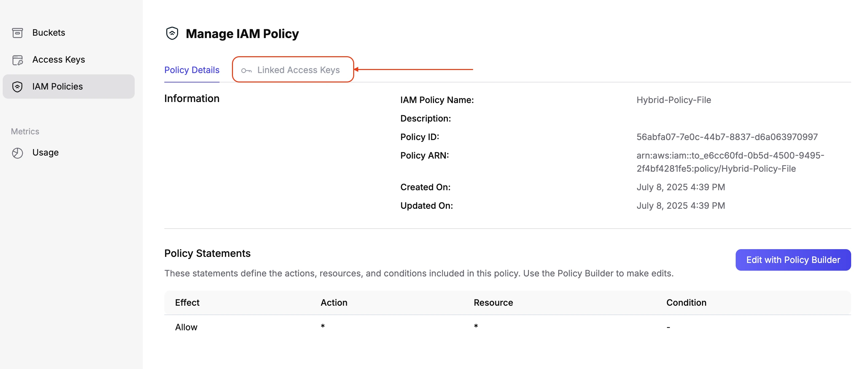Screen dimensions: 868x369
Task: Click the shield icon beside Manage IAM Policy
Action: (172, 33)
